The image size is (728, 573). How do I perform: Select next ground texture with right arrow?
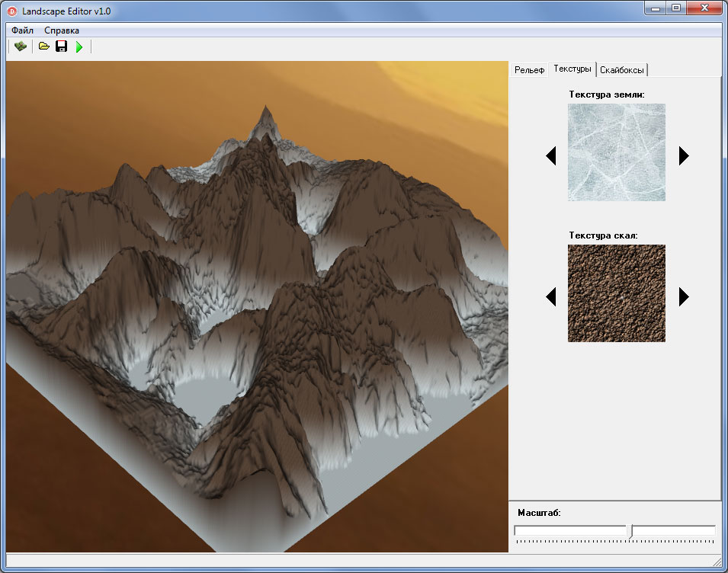[x=684, y=156]
